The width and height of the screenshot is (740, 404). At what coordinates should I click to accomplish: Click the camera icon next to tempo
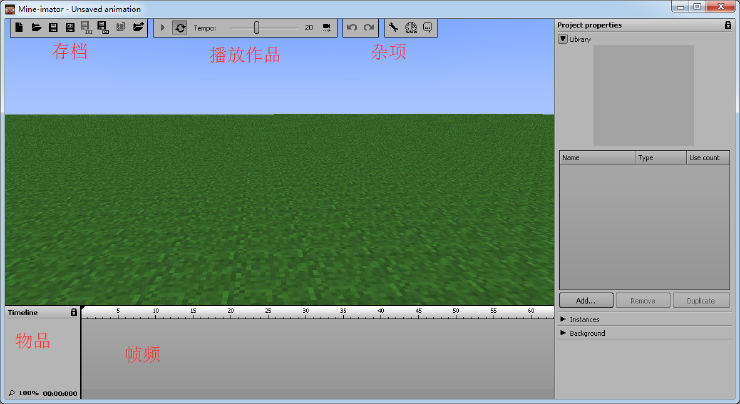327,27
